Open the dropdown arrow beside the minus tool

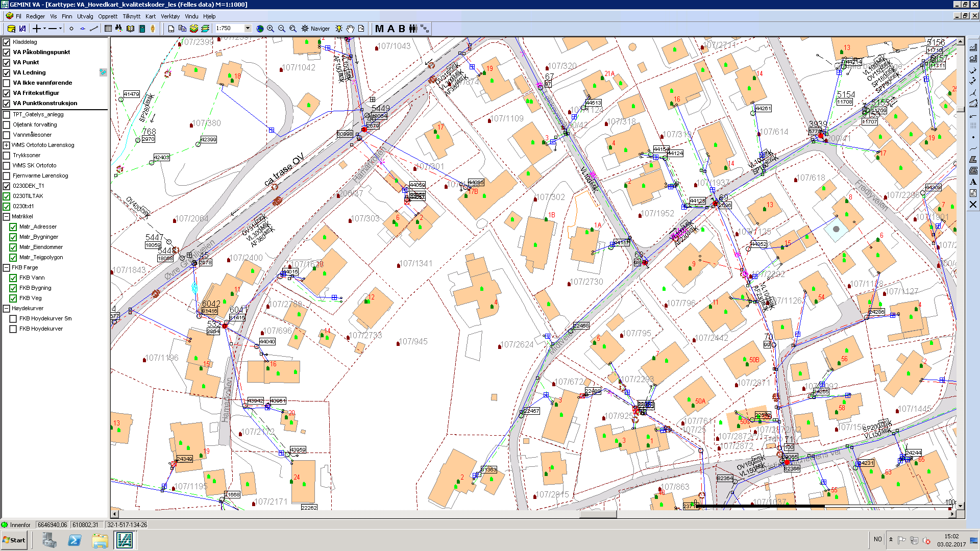[60, 29]
